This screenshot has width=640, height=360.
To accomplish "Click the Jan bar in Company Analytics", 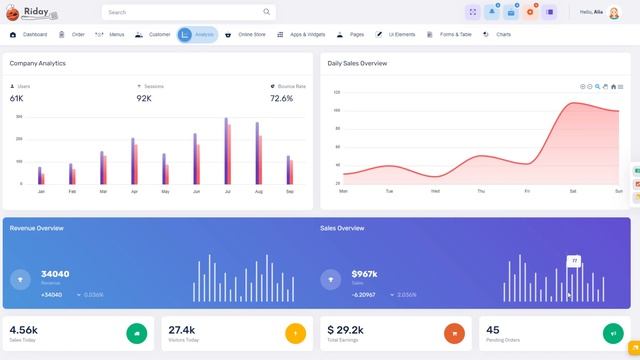I will (41, 176).
